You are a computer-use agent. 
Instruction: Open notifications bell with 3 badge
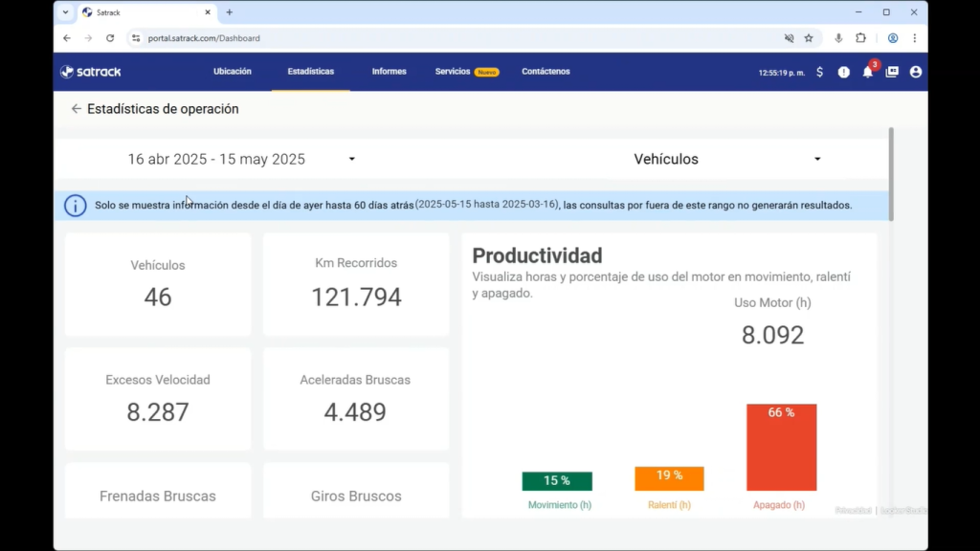point(868,71)
